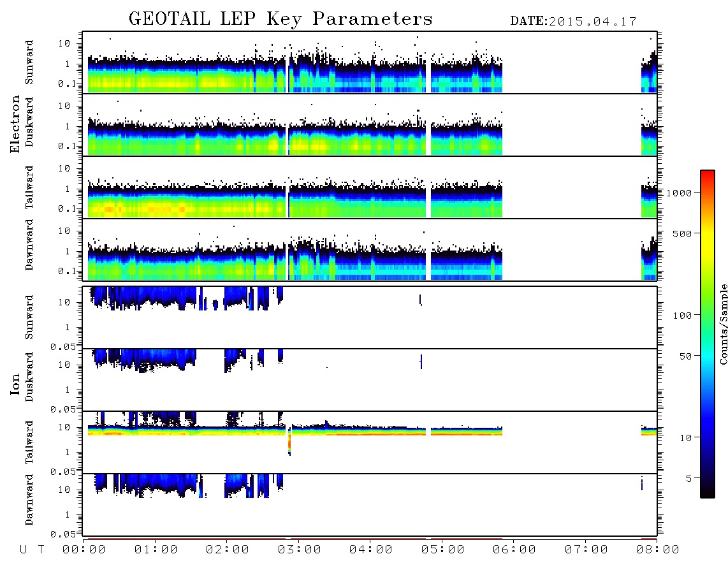This screenshot has width=728, height=561.
Task: Select the "DATE:2015.04.17" date label
Action: [573, 22]
